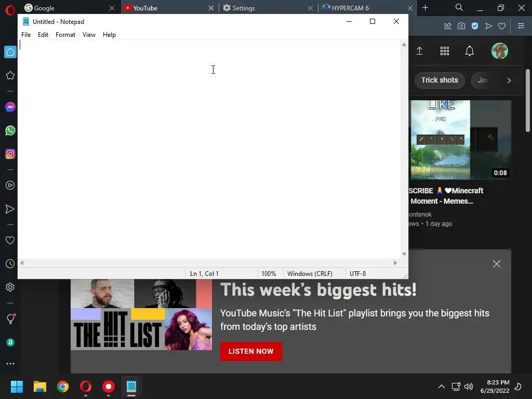Open volume speaker tray icon
This screenshot has height=399, width=532.
coord(469,387)
